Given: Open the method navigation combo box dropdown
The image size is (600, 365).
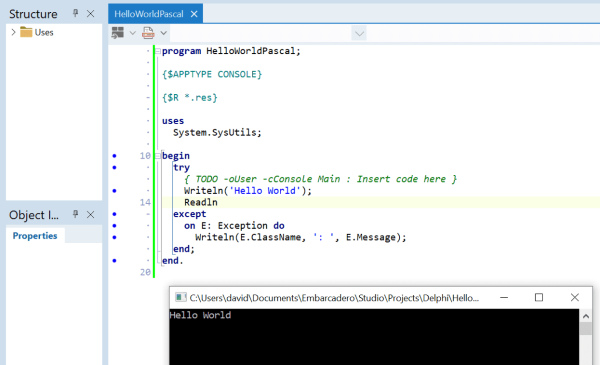Looking at the screenshot, I should pyautogui.click(x=359, y=34).
